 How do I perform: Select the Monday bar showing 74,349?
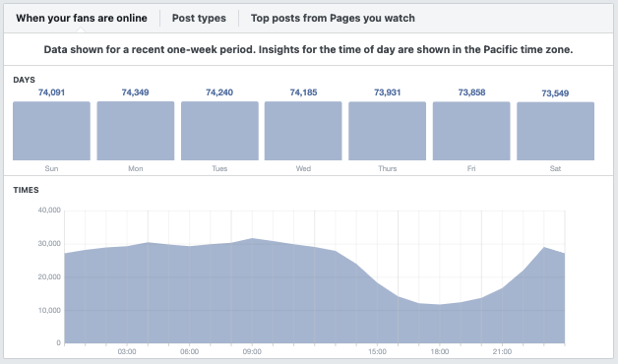[x=136, y=131]
